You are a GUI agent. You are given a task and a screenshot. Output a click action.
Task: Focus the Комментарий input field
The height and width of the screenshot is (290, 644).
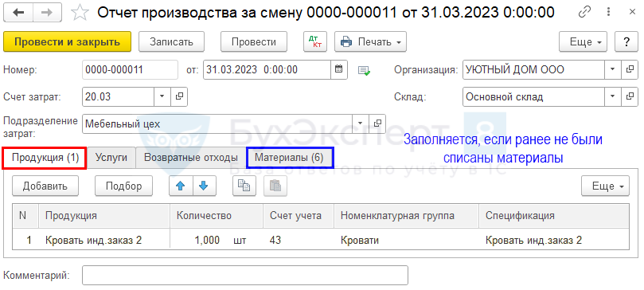point(245,275)
